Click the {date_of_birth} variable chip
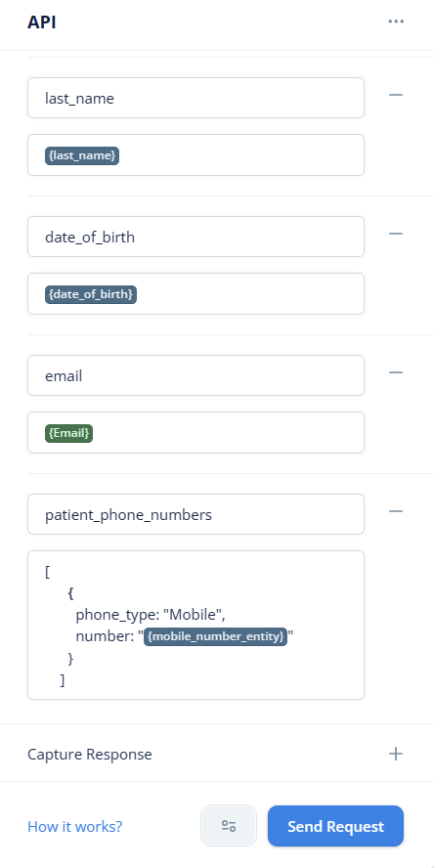The width and height of the screenshot is (434, 868). pos(91,294)
